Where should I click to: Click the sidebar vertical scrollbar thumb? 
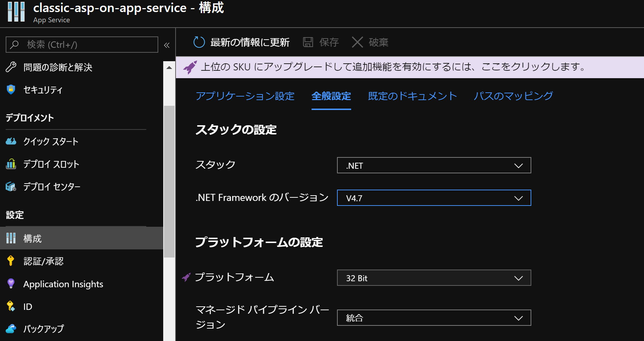(169, 181)
